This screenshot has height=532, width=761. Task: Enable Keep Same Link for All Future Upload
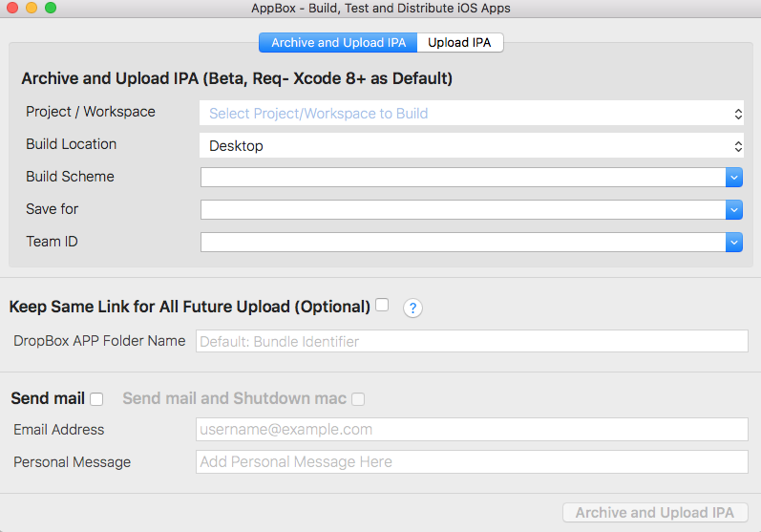pos(382,305)
